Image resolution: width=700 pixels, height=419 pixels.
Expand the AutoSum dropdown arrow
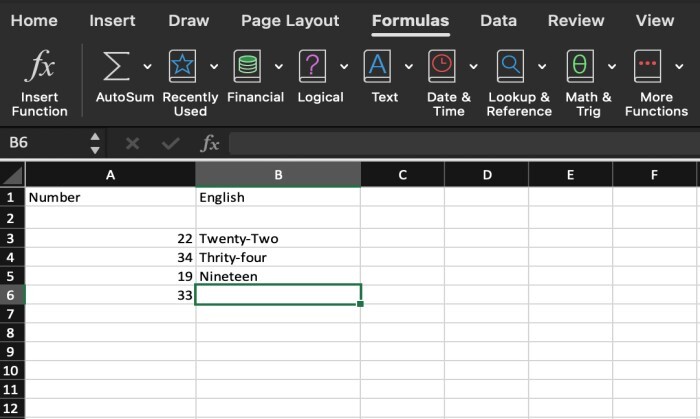[147, 67]
